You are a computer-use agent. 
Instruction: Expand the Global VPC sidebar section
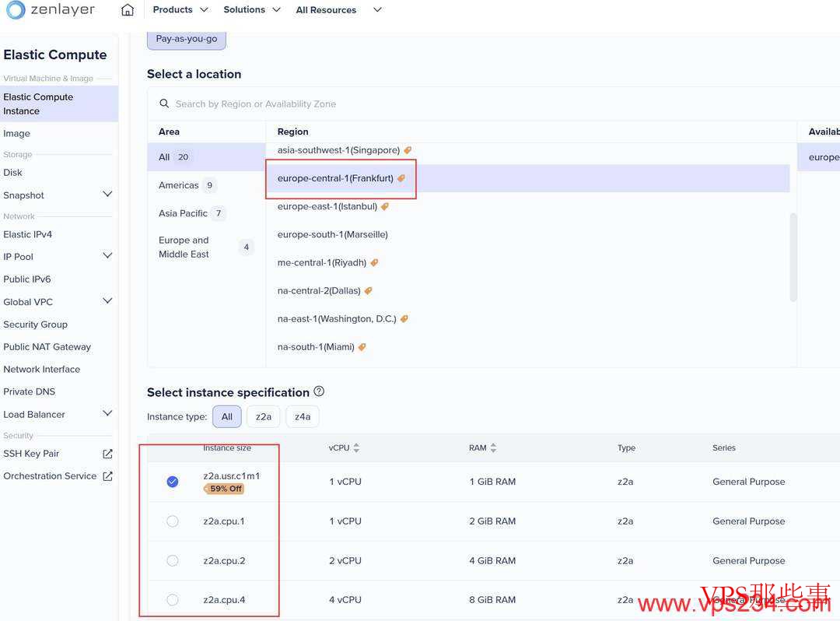click(x=107, y=301)
